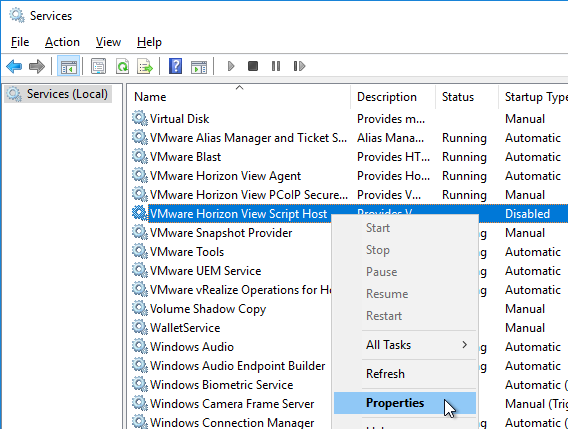This screenshot has height=429, width=568.
Task: Select the VMware Snapshot Provider service
Action: (x=221, y=233)
